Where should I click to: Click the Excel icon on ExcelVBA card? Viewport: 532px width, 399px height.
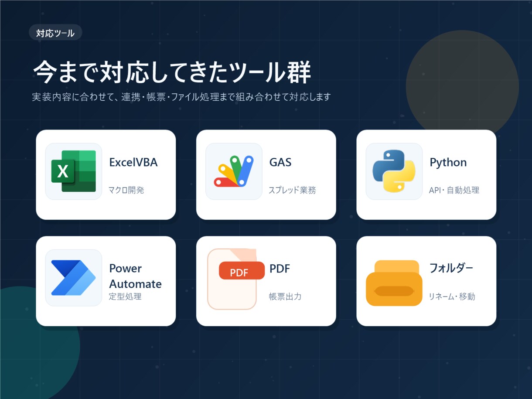[x=74, y=171]
